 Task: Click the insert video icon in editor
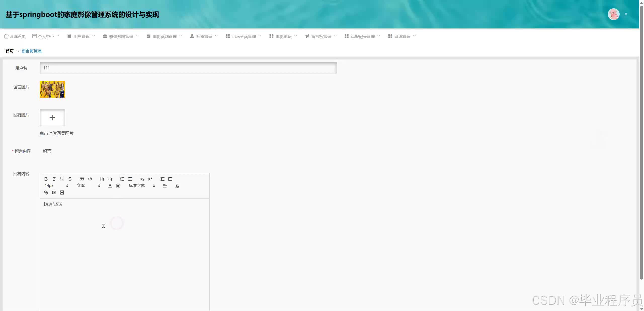click(x=62, y=192)
